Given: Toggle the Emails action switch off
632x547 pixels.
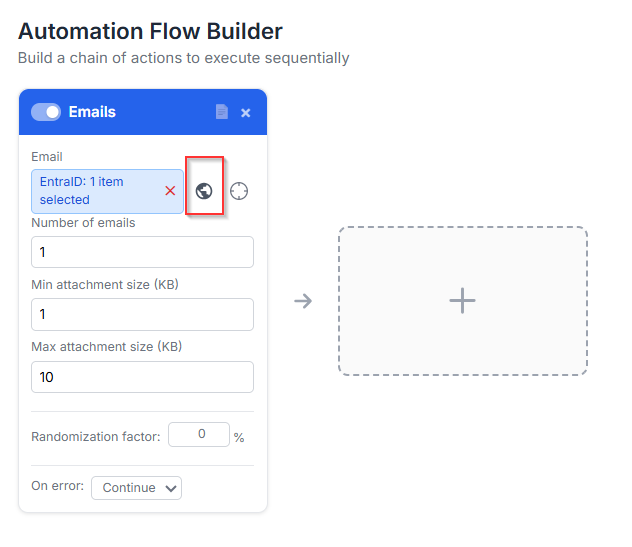Looking at the screenshot, I should [x=46, y=112].
